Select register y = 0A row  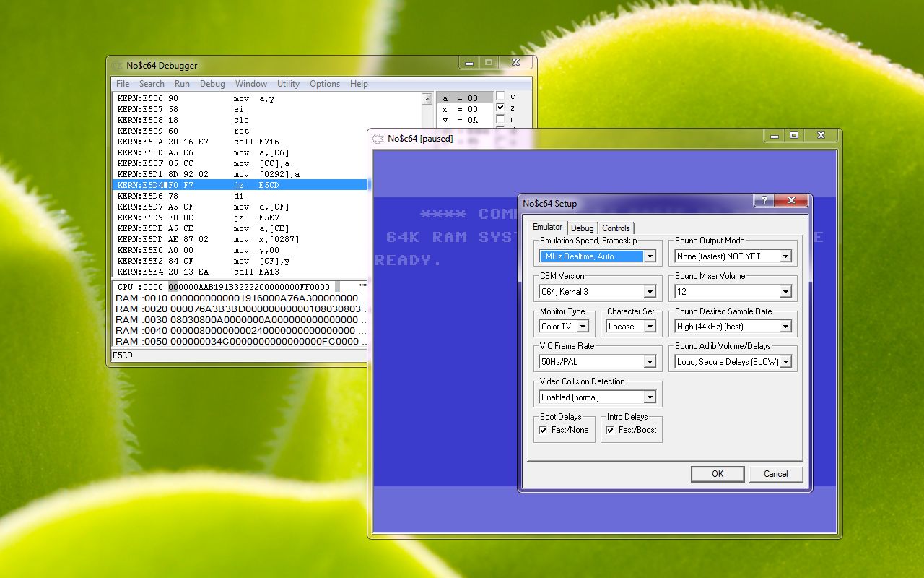pyautogui.click(x=466, y=120)
